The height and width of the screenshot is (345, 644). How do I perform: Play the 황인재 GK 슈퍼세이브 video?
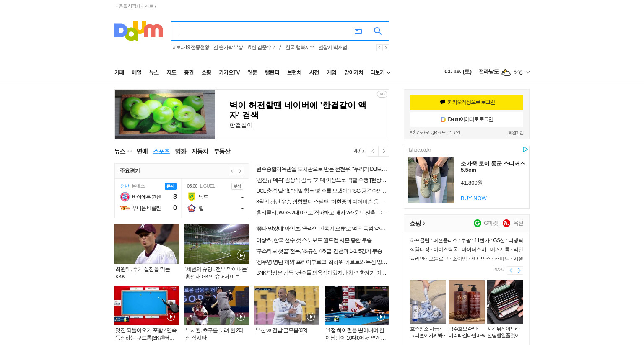[217, 244]
